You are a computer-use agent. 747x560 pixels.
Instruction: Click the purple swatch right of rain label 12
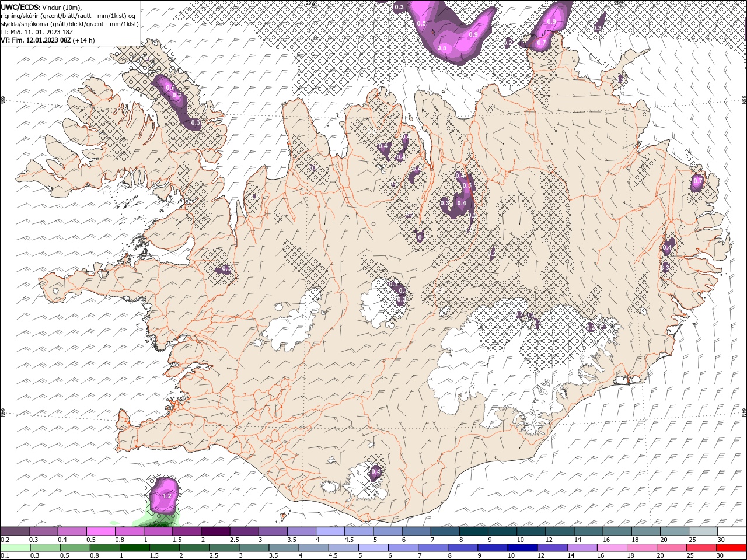click(551, 548)
